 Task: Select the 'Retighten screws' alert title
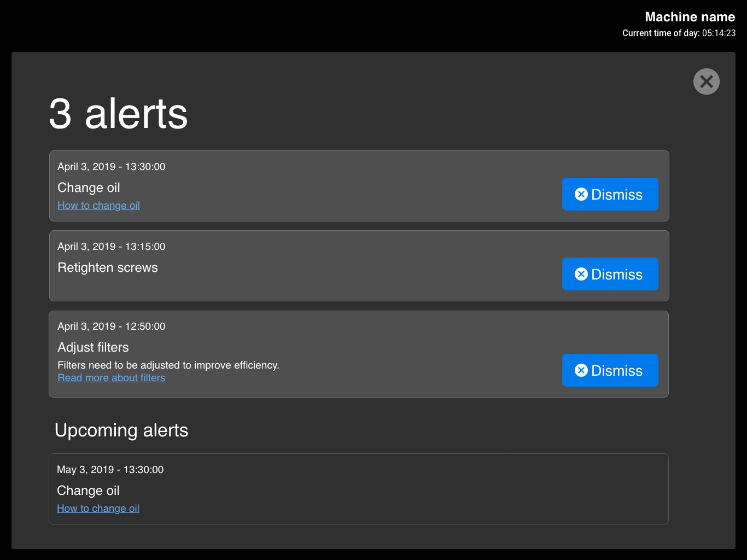pyautogui.click(x=108, y=267)
